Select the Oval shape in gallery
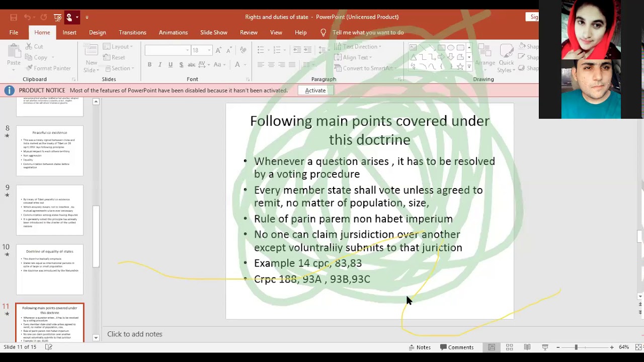644x362 pixels. click(x=451, y=48)
